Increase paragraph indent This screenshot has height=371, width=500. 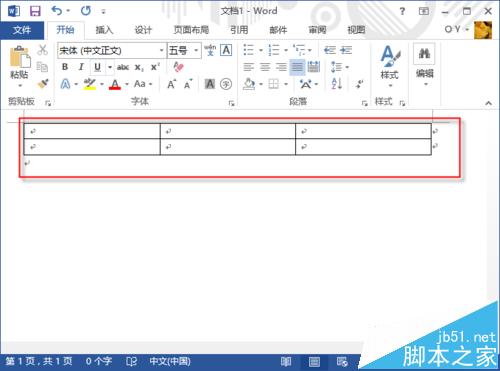[346, 50]
